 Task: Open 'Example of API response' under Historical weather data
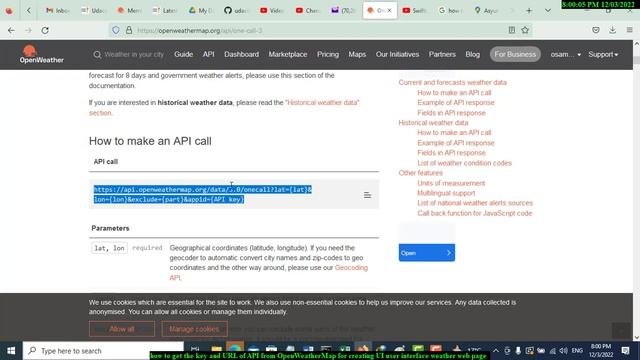456,143
